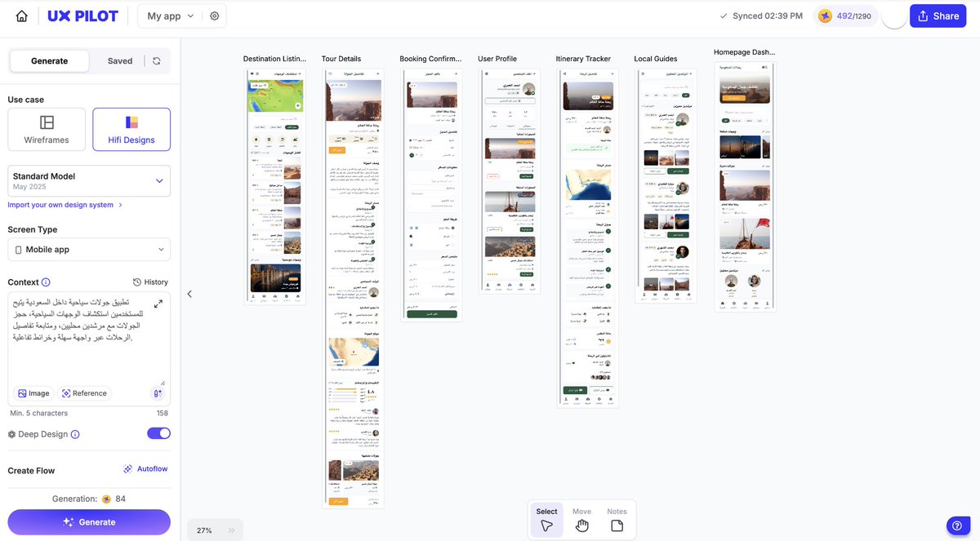The height and width of the screenshot is (541, 980).
Task: Click the Deep Design info icon
Action: point(75,435)
